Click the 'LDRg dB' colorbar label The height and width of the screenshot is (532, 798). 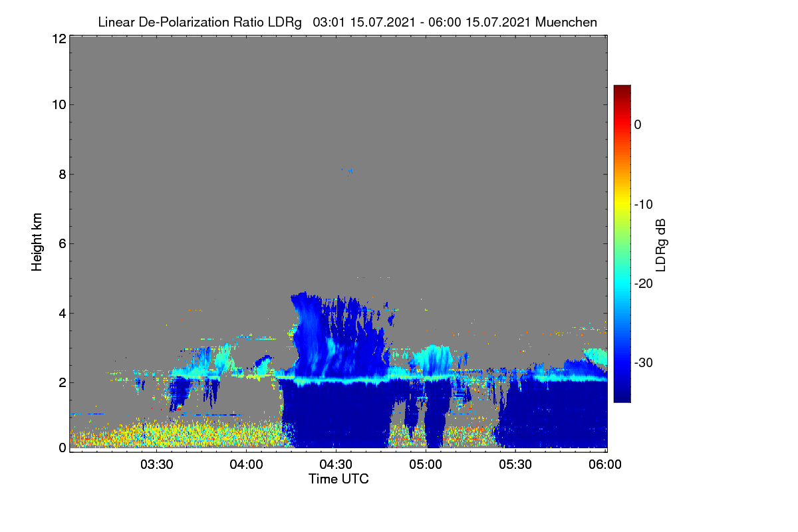tap(661, 245)
